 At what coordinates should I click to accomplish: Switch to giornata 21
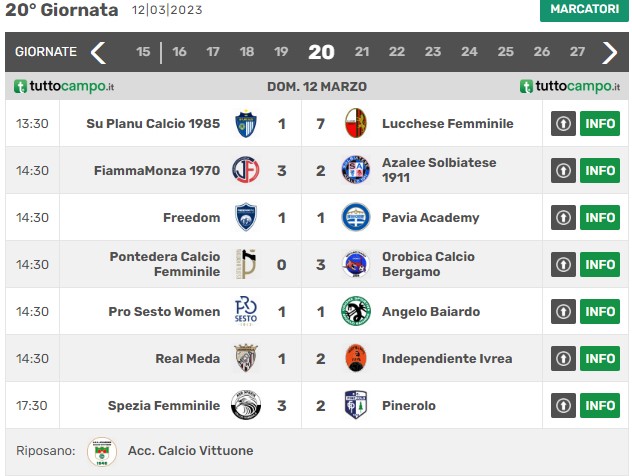362,52
